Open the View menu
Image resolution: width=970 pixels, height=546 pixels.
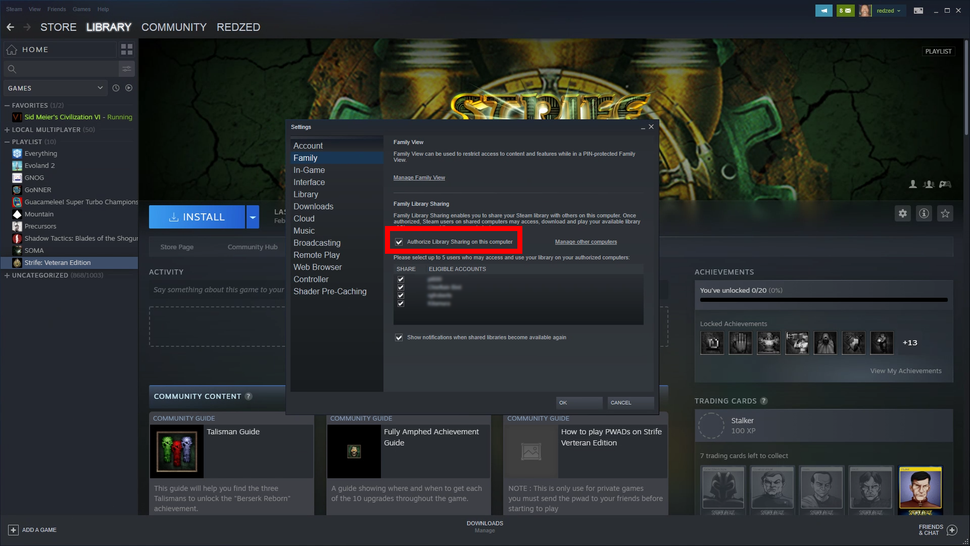(35, 9)
